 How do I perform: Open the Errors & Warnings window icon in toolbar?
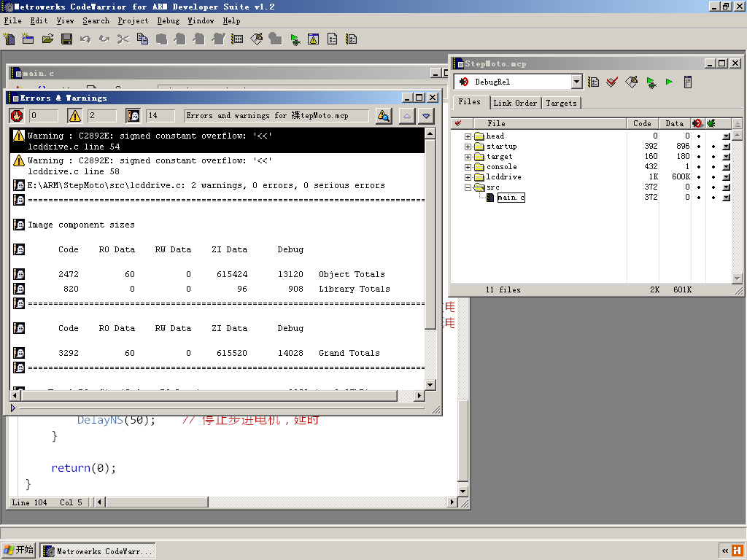(314, 39)
